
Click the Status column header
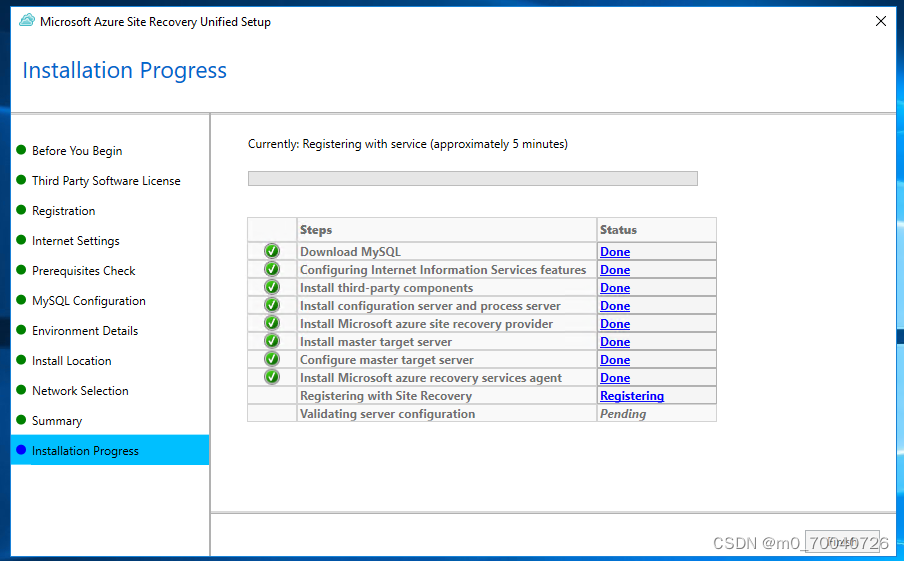coord(657,229)
